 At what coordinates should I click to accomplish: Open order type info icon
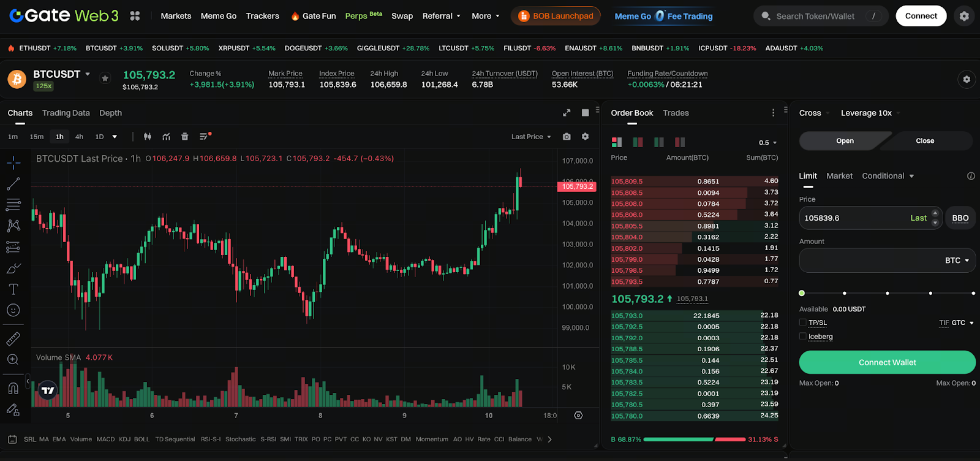(971, 176)
